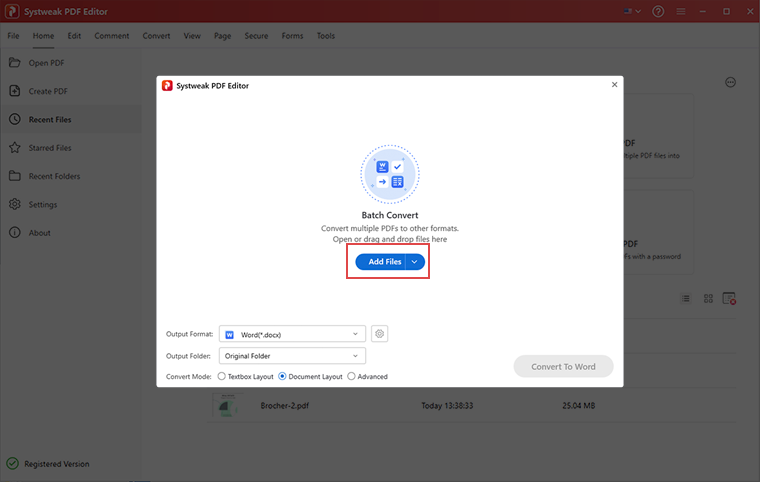Click the Recent Folders label

pos(54,176)
